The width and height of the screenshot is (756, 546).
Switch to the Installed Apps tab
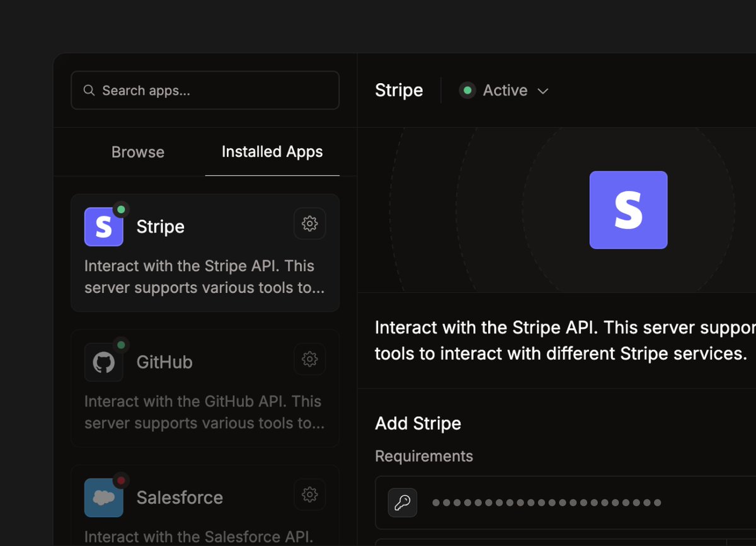tap(272, 152)
